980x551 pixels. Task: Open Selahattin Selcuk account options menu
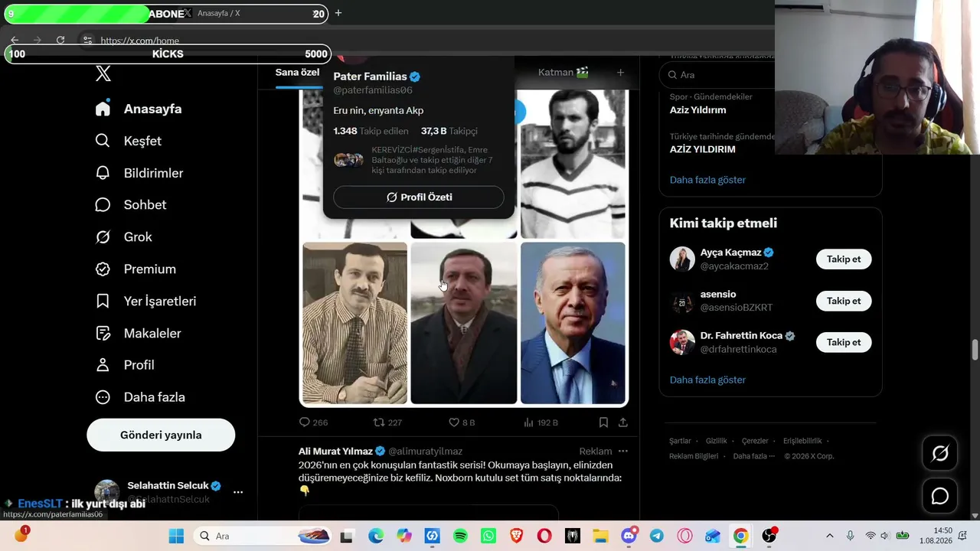[238, 492]
